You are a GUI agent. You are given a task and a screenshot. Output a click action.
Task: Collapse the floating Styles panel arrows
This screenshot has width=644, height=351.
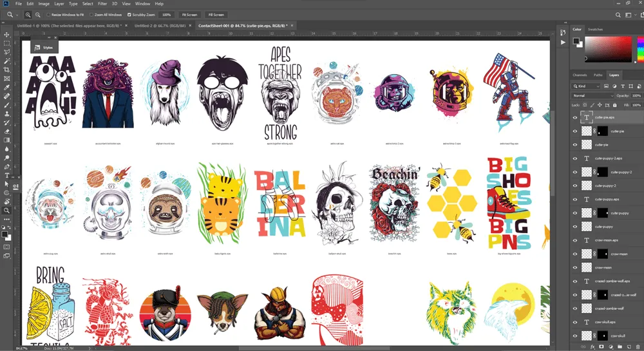pos(50,38)
